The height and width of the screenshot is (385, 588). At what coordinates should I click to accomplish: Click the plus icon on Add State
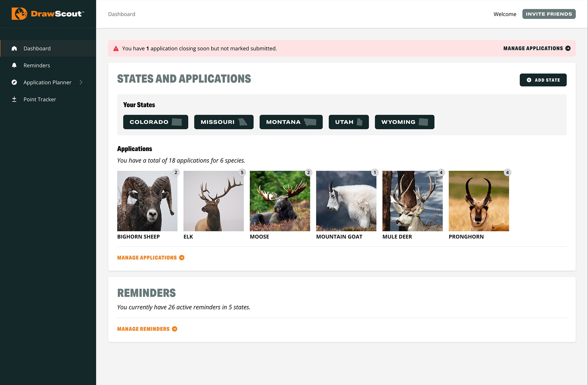(x=529, y=80)
